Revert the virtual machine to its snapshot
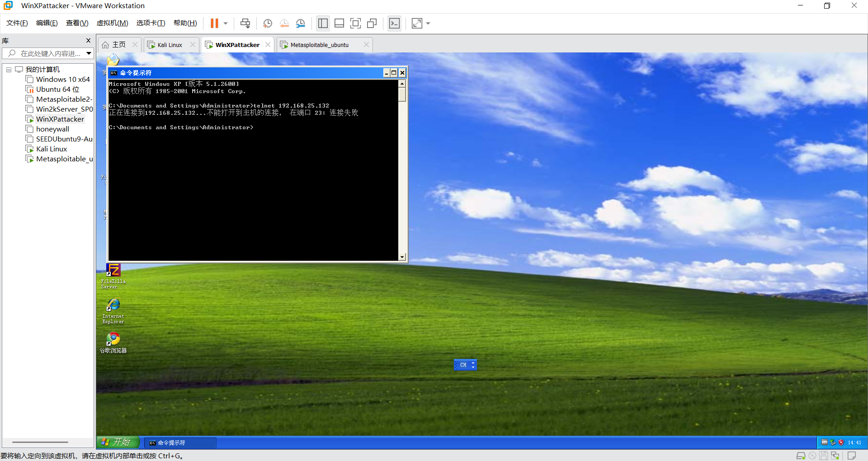868x461 pixels. pyautogui.click(x=284, y=23)
